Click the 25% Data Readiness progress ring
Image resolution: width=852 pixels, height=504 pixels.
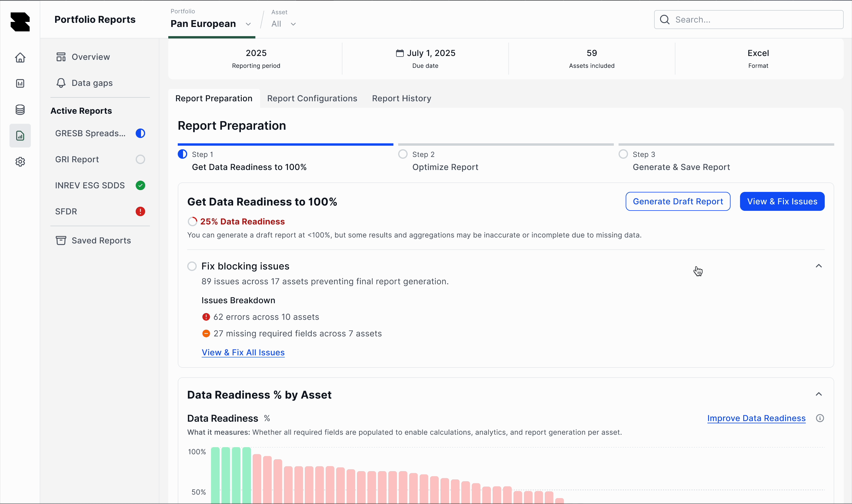[192, 221]
